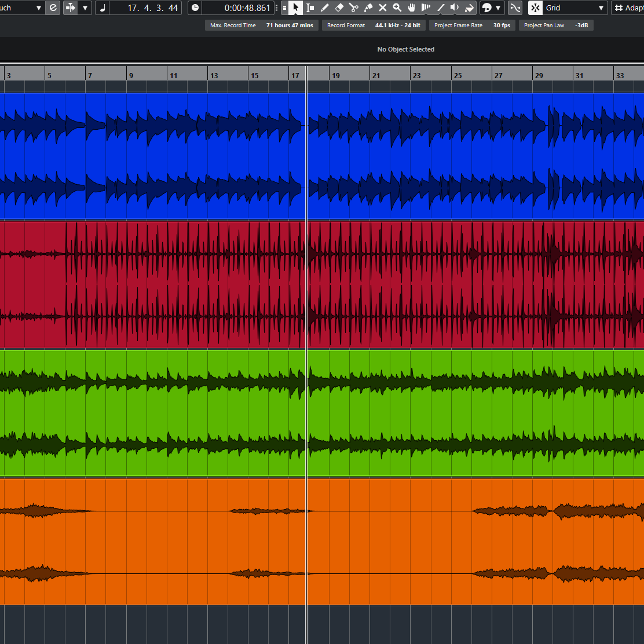Toggle Snap to Zero Crossing
The width and height of the screenshot is (644, 644).
514,8
